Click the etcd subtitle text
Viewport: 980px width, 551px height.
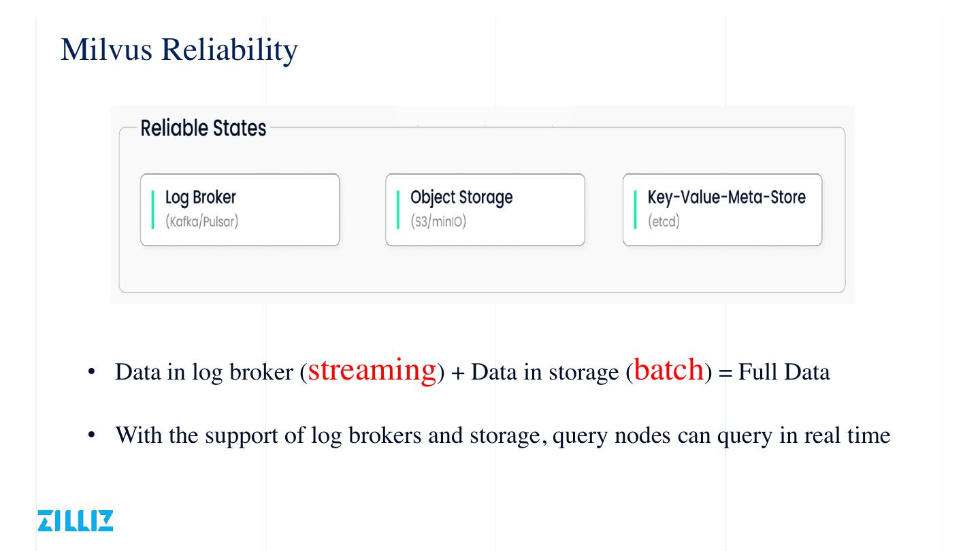pos(664,222)
